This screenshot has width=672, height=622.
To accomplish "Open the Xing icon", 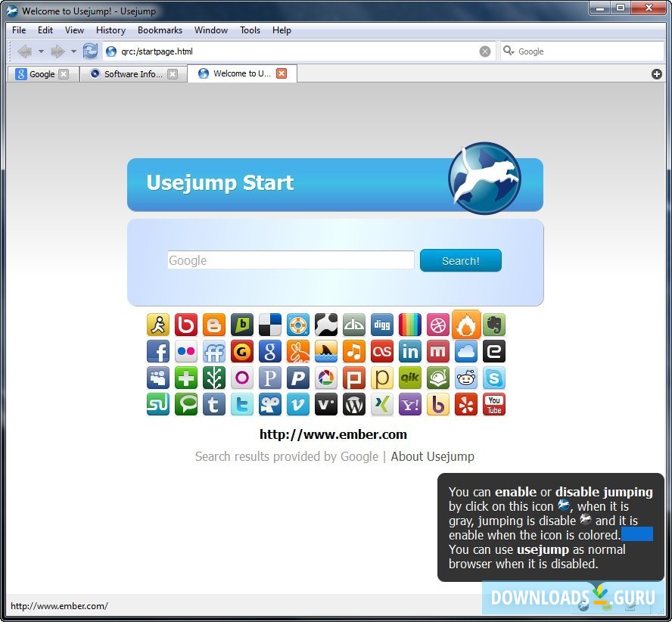I will 382,404.
